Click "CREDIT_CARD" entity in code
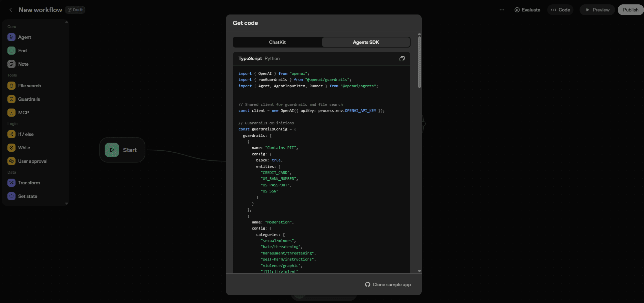Screen dimensions: 644x303 pos(275,173)
